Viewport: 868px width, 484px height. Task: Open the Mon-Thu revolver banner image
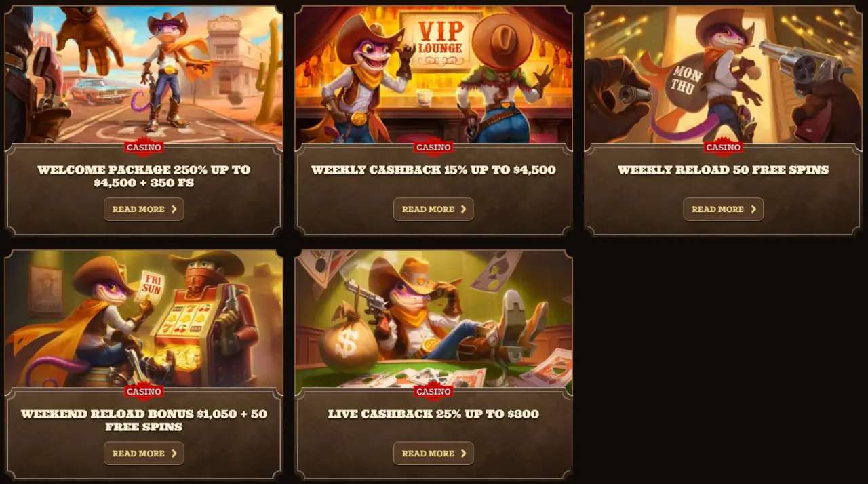(723, 75)
